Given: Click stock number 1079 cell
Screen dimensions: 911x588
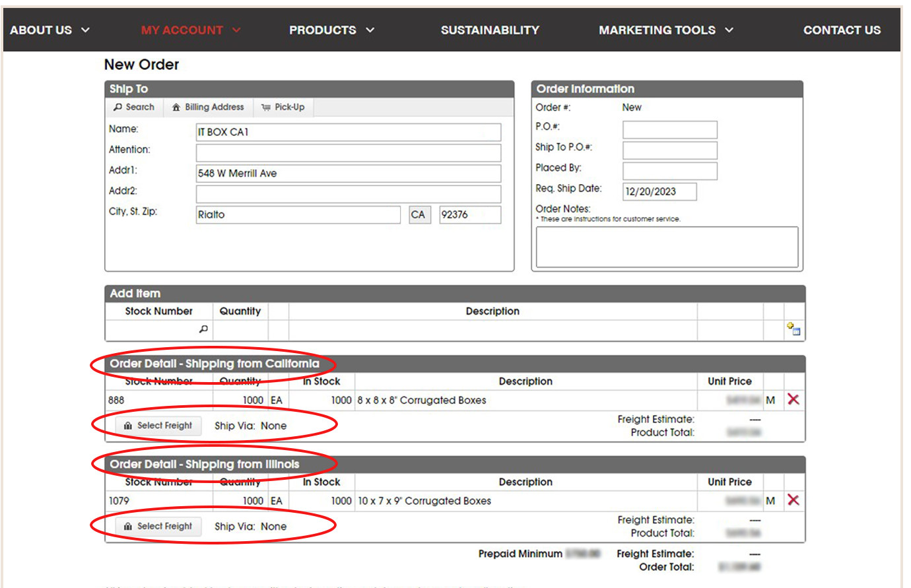Looking at the screenshot, I should point(159,501).
